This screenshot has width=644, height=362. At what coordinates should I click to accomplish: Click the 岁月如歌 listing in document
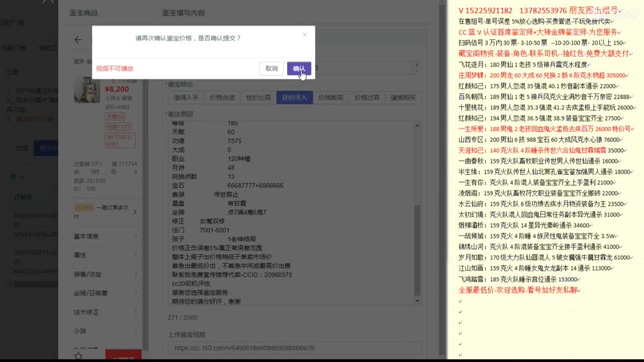pyautogui.click(x=545, y=257)
